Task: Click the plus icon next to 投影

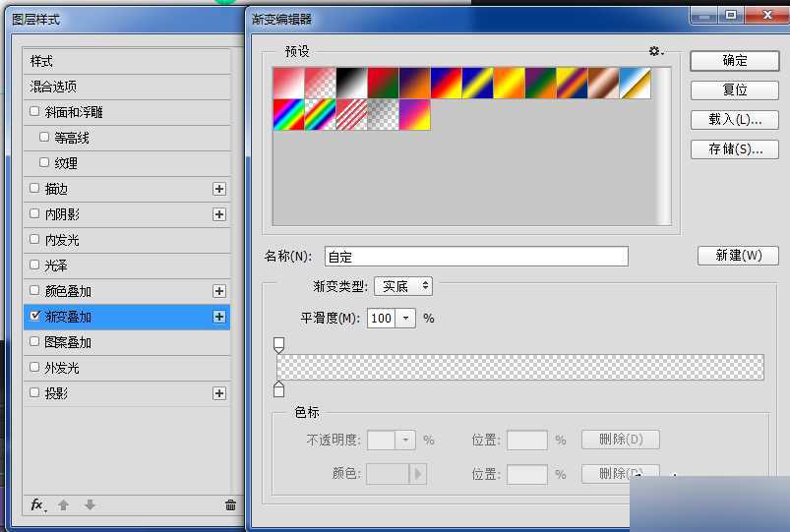Action: (x=219, y=393)
